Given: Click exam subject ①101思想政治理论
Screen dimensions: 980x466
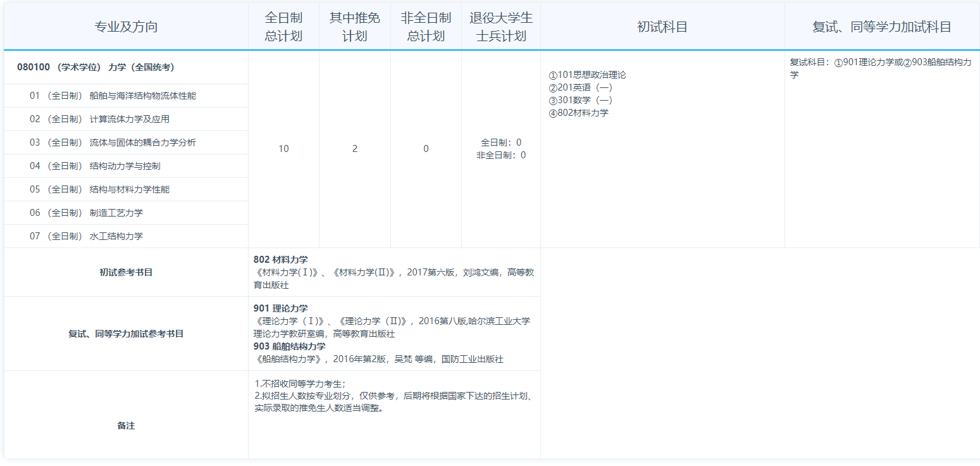Looking at the screenshot, I should (587, 75).
